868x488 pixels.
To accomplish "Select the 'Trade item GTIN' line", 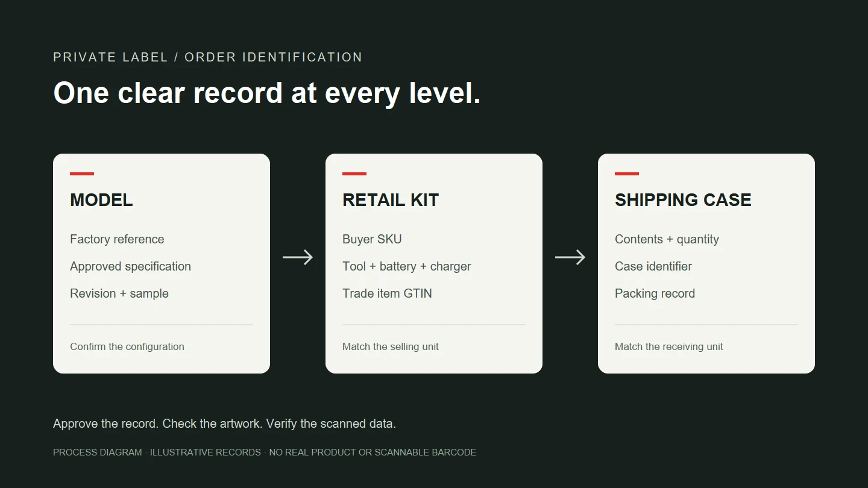I will click(387, 293).
